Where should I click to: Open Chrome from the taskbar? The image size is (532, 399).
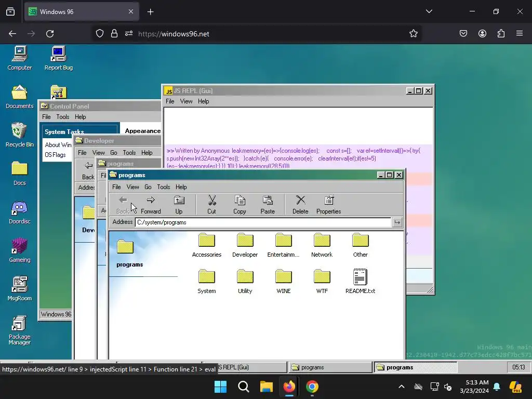click(312, 387)
